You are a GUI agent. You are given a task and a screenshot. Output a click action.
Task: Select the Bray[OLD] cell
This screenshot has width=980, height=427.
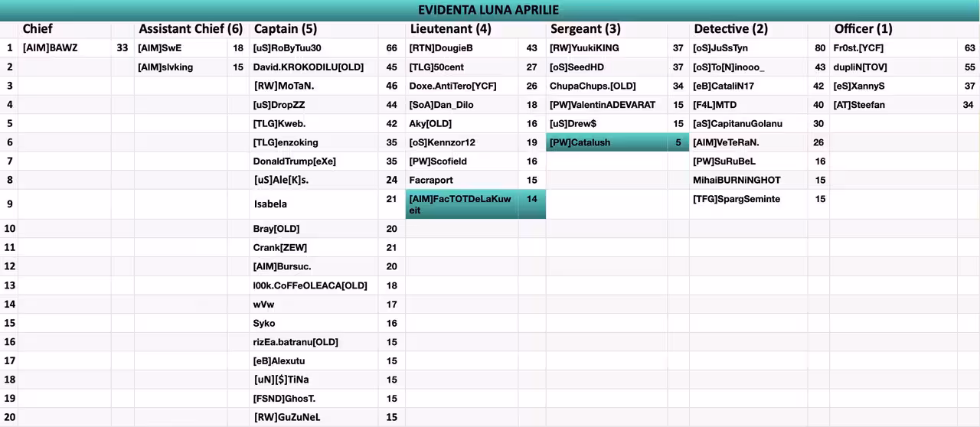(314, 229)
